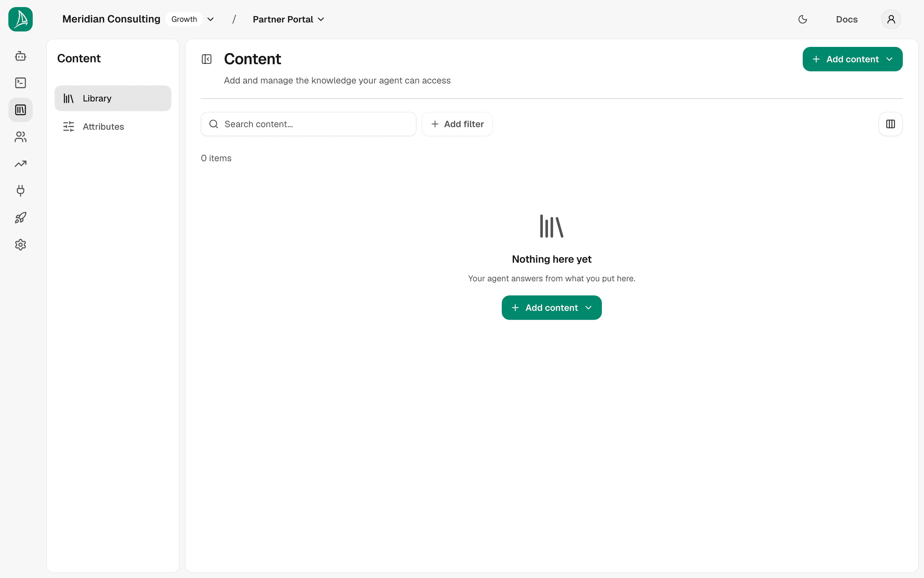Click the Nothing here yet heading

[x=551, y=259]
